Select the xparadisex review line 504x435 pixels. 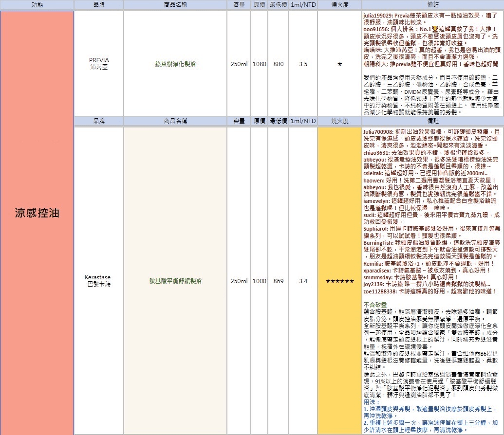[427, 270]
